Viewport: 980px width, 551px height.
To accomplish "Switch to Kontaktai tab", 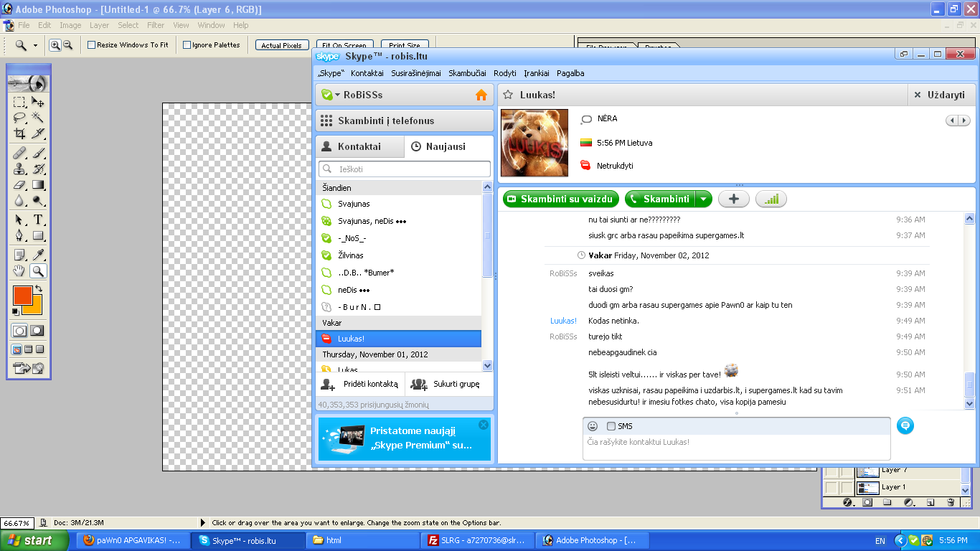I will click(360, 146).
